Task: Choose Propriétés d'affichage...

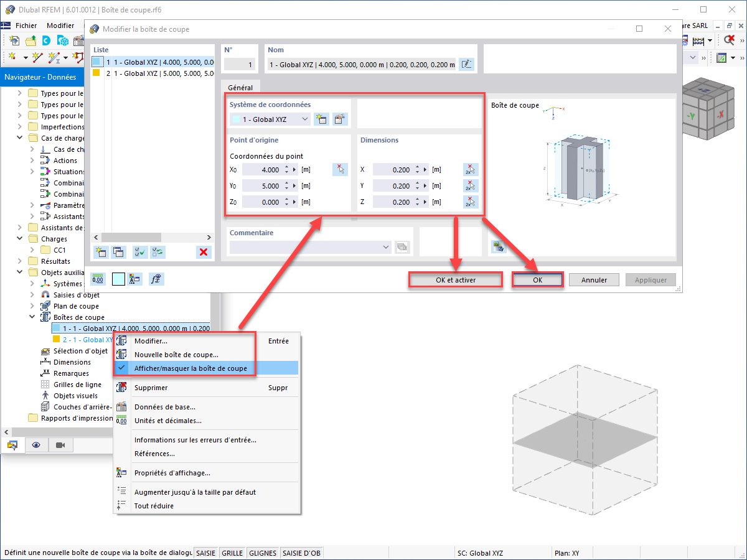Action: pyautogui.click(x=206, y=473)
